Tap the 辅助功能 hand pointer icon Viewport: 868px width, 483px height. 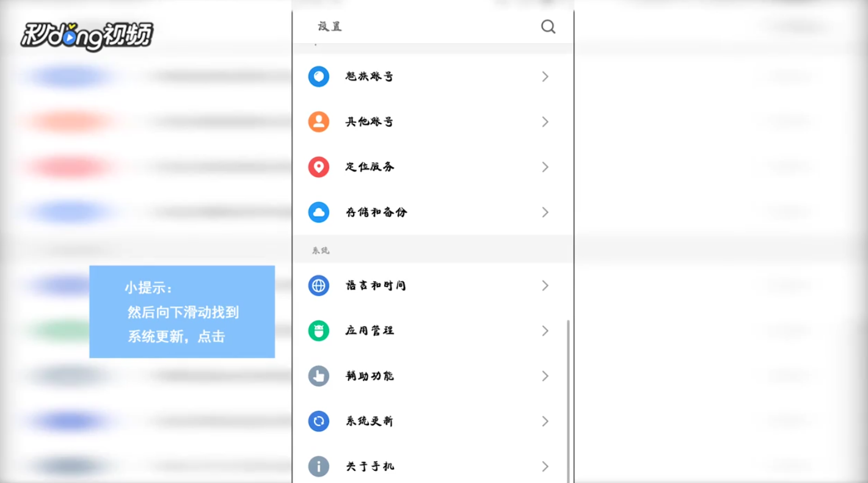click(319, 376)
